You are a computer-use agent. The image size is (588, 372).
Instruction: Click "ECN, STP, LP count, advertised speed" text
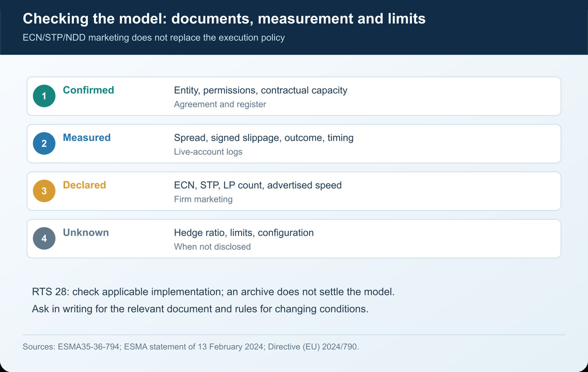(258, 186)
